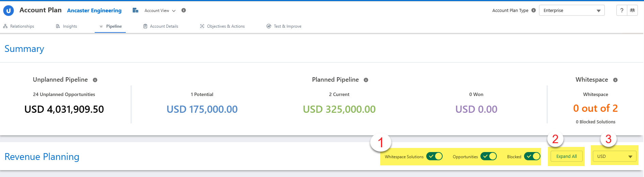Switch to the Relationships tab
The width and height of the screenshot is (644, 177).
pyautogui.click(x=19, y=26)
